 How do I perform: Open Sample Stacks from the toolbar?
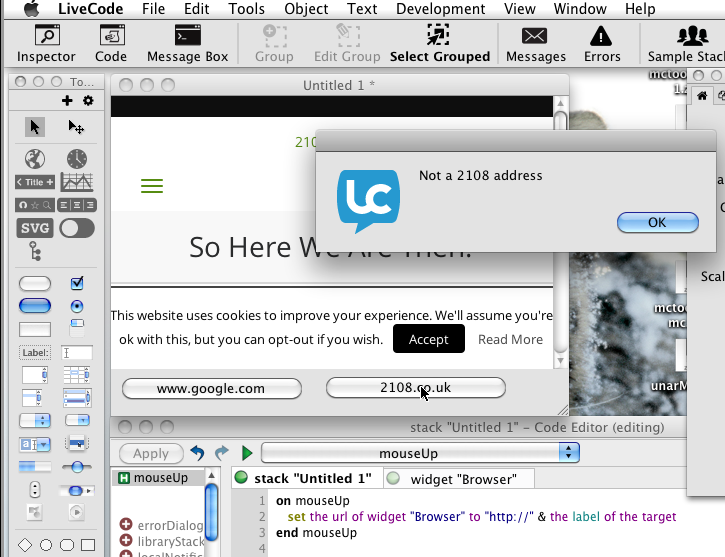[x=687, y=43]
